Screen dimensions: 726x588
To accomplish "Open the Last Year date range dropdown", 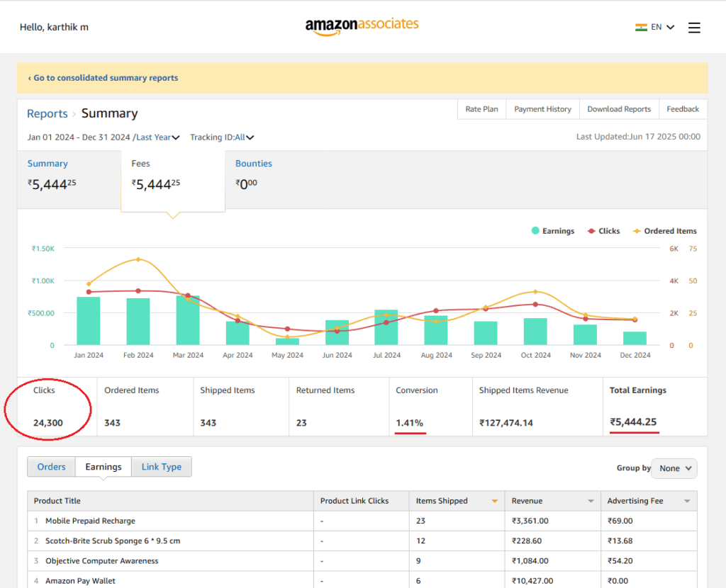I will point(158,137).
